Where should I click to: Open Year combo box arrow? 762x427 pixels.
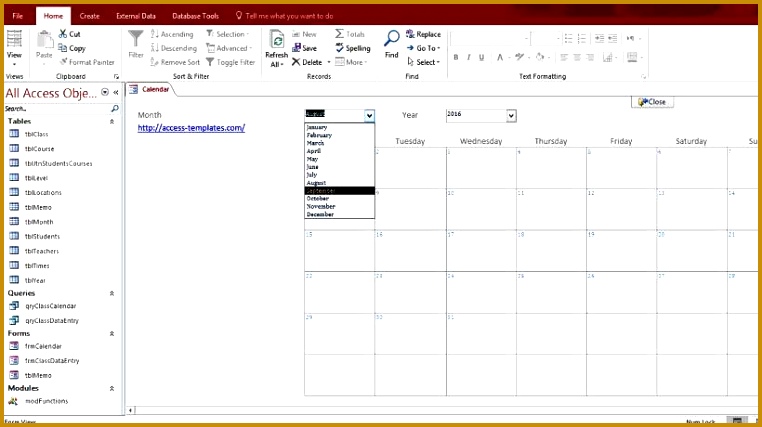pos(511,116)
